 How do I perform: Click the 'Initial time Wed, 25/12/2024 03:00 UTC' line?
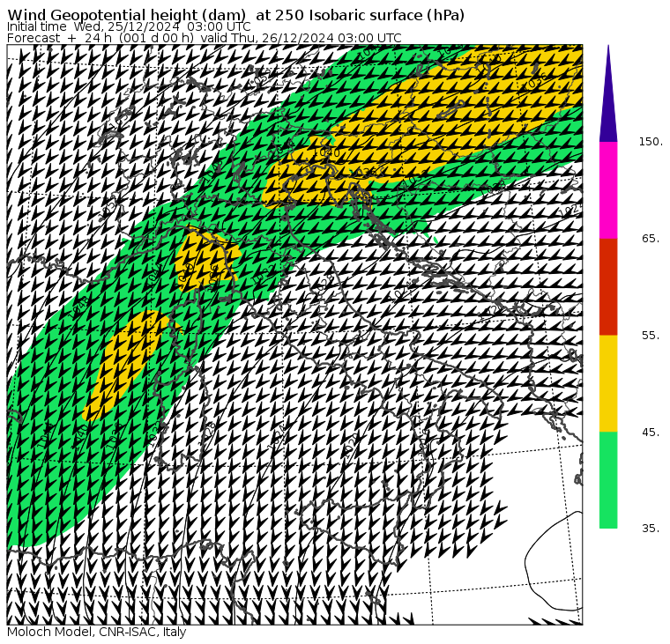point(129,27)
